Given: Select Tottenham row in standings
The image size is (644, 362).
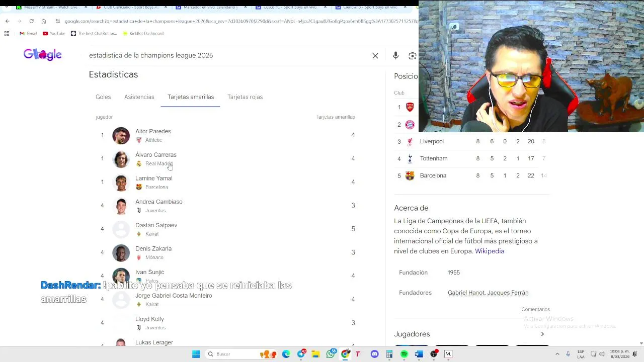Looking at the screenshot, I should click(472, 158).
